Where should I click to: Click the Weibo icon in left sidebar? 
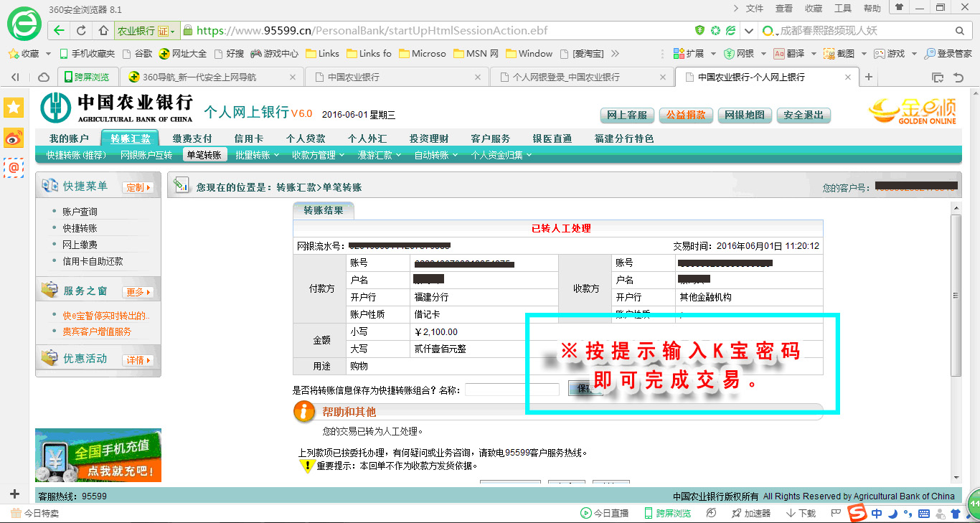[14, 138]
